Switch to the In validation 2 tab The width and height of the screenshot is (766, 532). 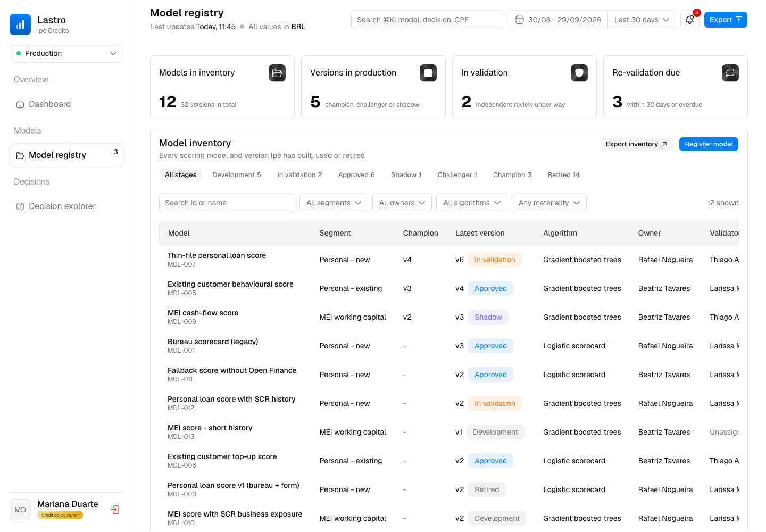click(299, 175)
